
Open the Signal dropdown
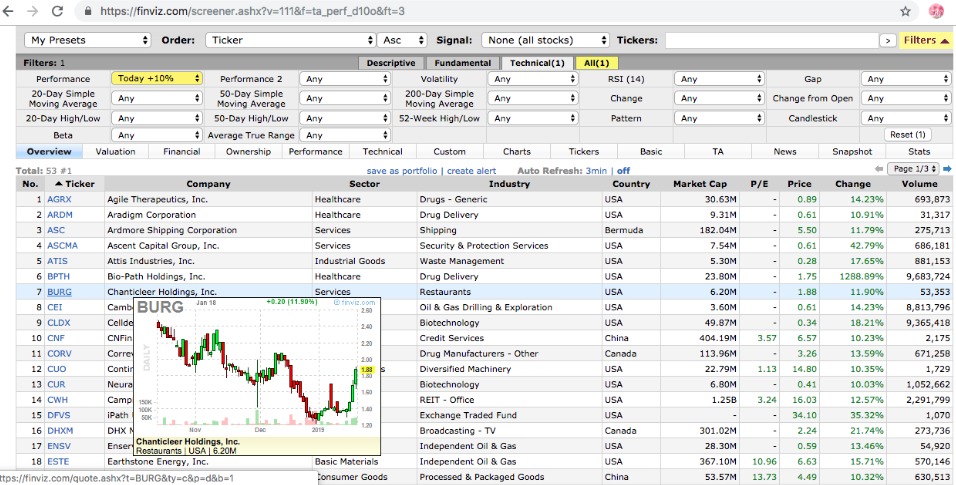coord(545,40)
